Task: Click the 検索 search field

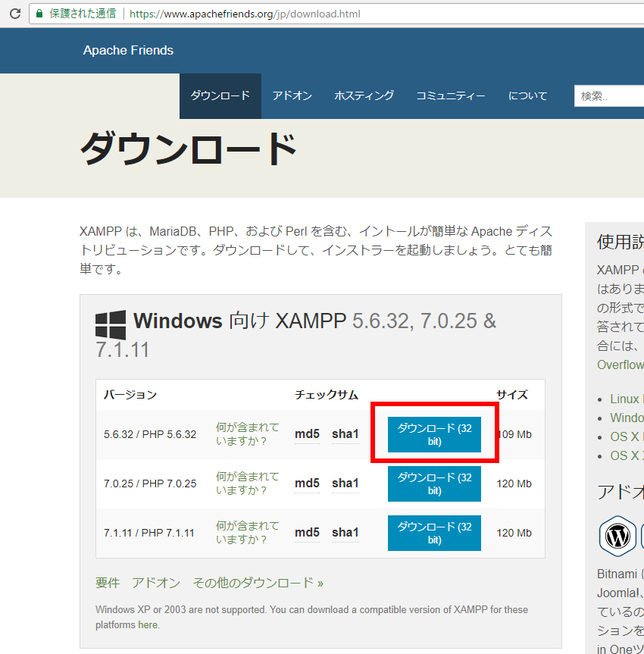Action: click(x=609, y=96)
